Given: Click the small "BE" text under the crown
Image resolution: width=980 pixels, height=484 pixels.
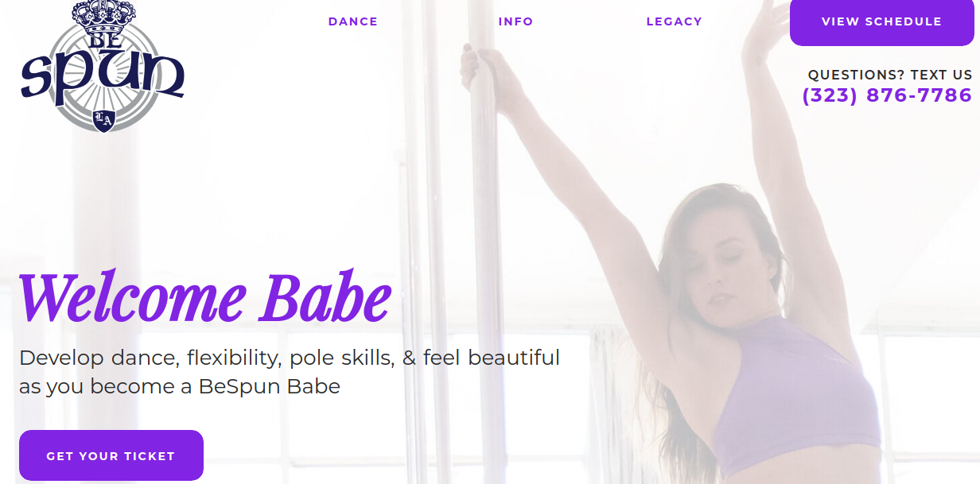Looking at the screenshot, I should (x=103, y=39).
